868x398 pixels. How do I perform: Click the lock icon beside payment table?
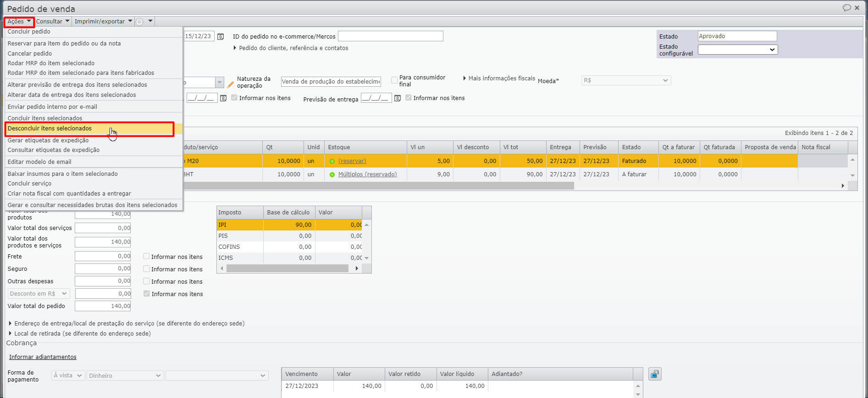click(655, 374)
